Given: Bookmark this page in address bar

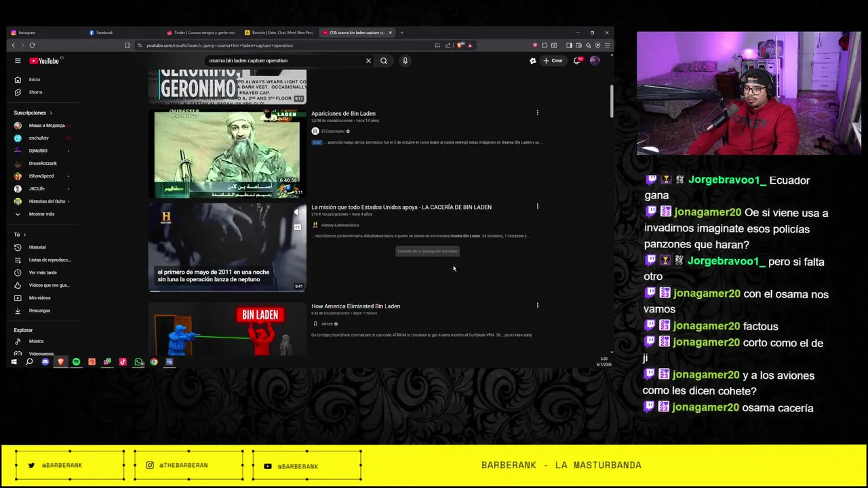Looking at the screenshot, I should coord(127,45).
